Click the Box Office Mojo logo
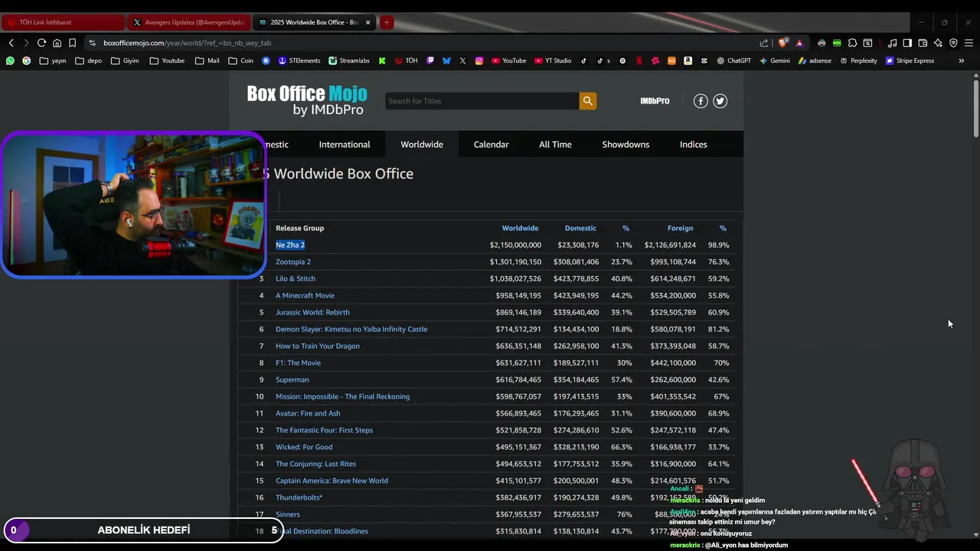 [307, 100]
